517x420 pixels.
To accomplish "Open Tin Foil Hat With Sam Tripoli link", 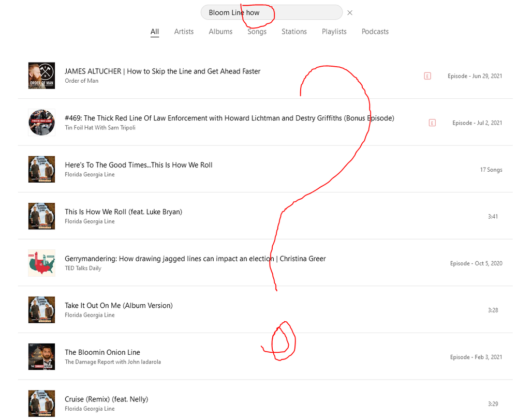I will point(100,128).
